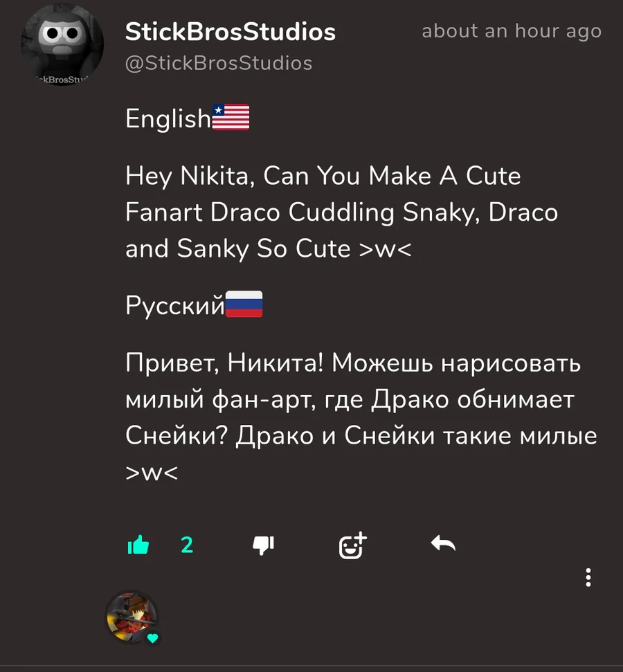Click the Russian comment text paragraph

(x=361, y=417)
